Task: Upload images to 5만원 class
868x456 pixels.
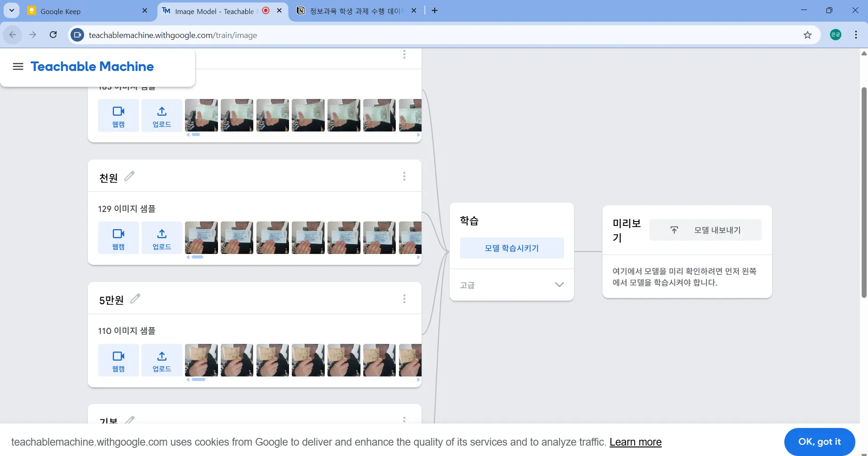Action: click(x=162, y=360)
